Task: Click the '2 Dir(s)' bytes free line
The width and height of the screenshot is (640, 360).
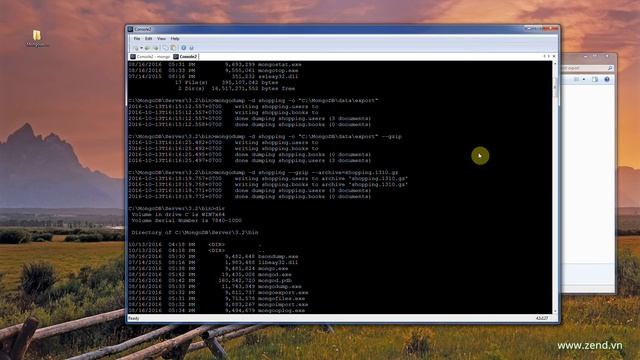Action: pos(236,89)
